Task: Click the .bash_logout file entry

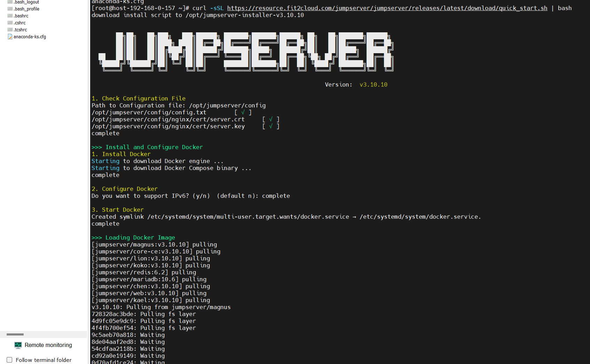Action: point(26,2)
